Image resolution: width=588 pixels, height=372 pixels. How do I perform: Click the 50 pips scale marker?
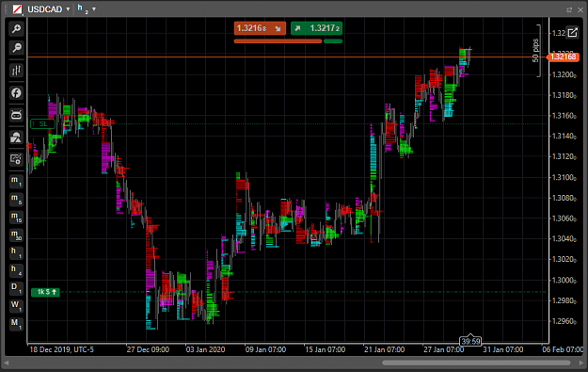pos(535,50)
